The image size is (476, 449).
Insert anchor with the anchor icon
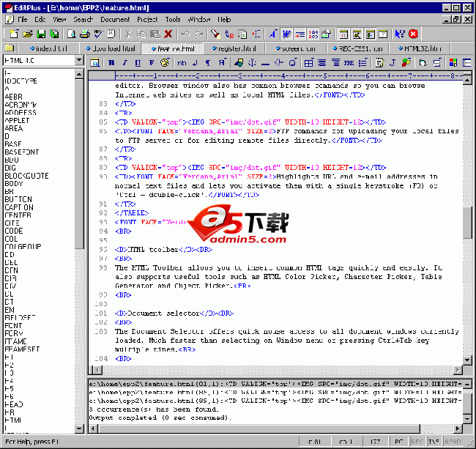click(x=252, y=63)
